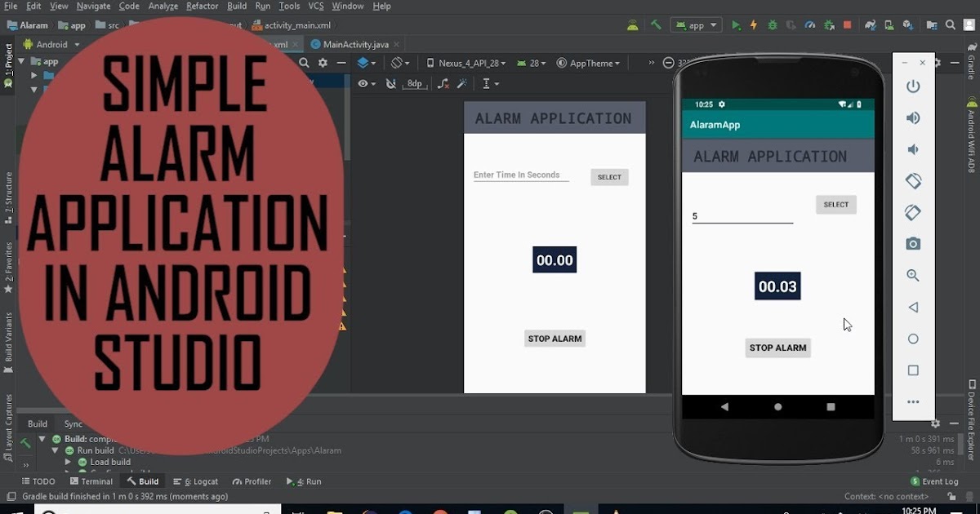This screenshot has width=980, height=514.
Task: Debug the app using the bug icon
Action: pos(772,24)
